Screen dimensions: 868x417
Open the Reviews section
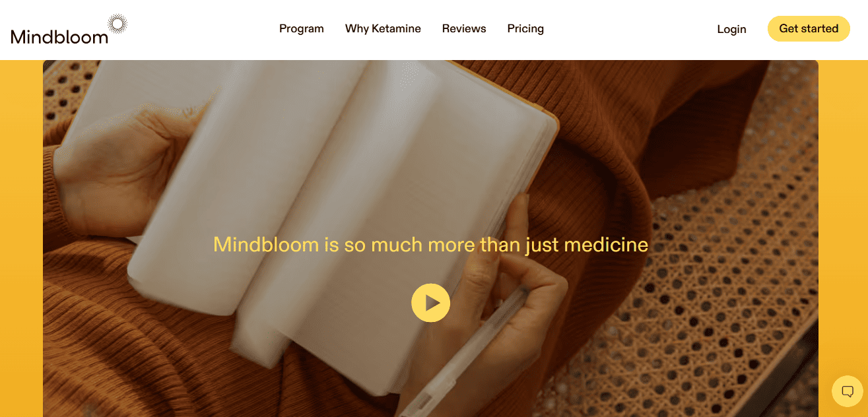coord(464,29)
